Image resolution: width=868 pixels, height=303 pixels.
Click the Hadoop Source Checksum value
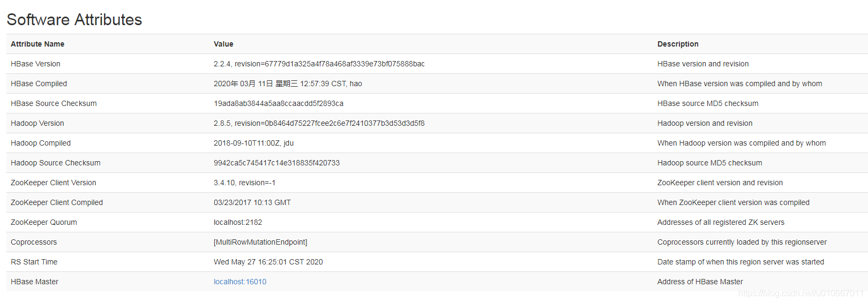tap(276, 163)
